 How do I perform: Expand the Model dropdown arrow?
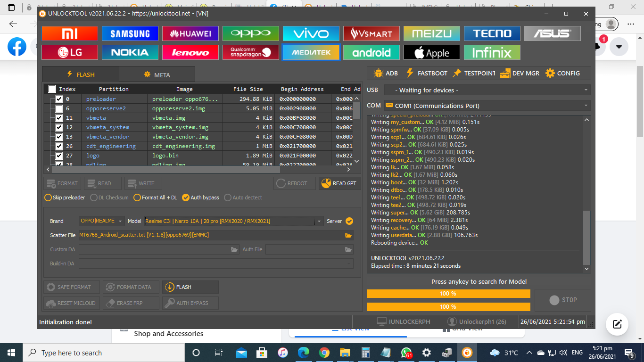pyautogui.click(x=319, y=221)
